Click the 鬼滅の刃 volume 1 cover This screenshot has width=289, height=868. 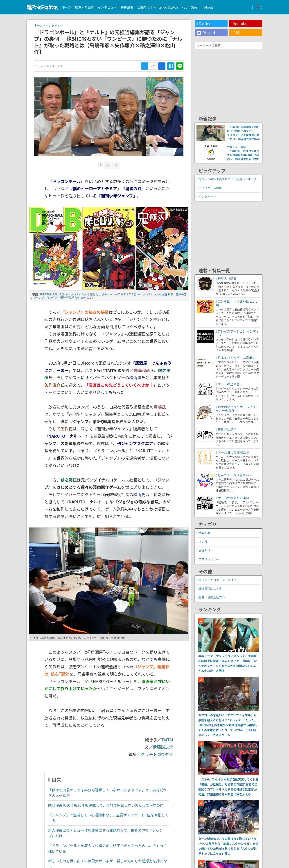(x=162, y=249)
